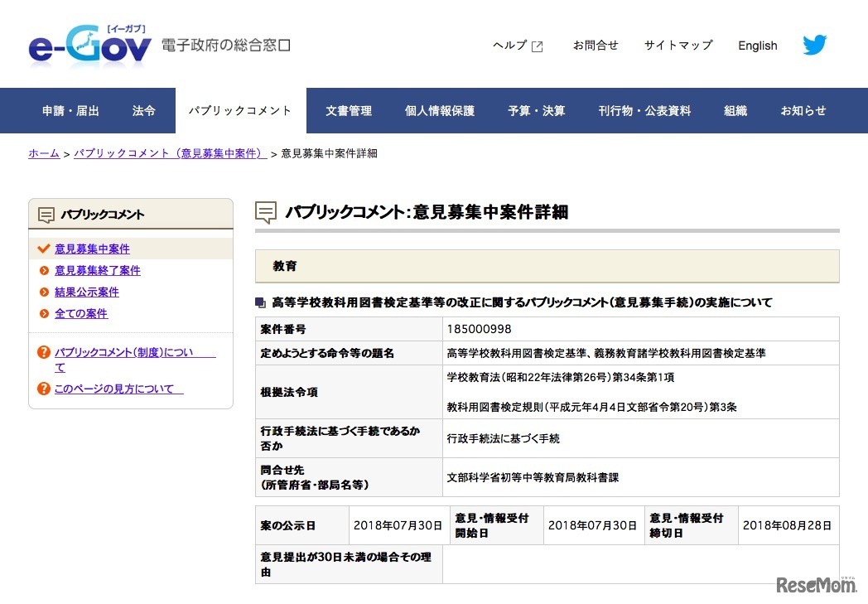This screenshot has width=868, height=604.
Task: Click the deadline date 2018年08月28日
Action: 787,525
